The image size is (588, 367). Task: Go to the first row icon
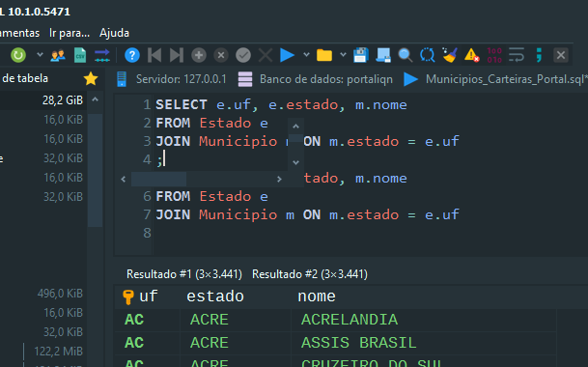click(154, 55)
